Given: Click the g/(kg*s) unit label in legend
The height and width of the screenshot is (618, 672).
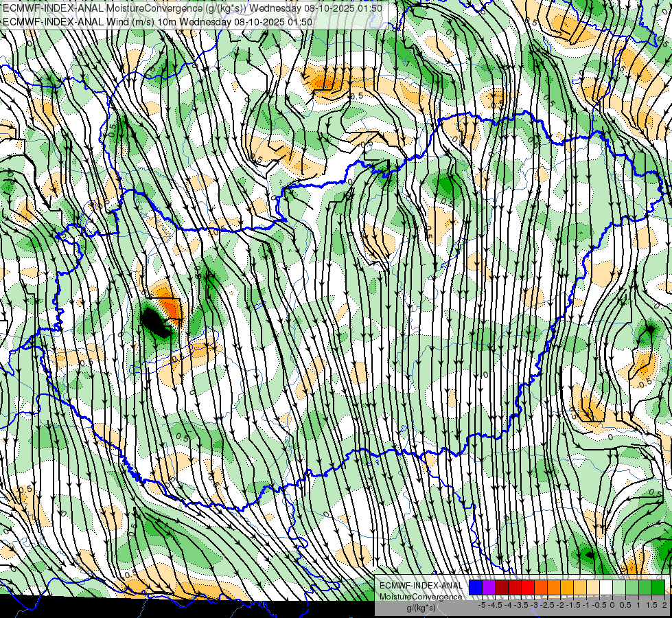Looking at the screenshot, I should point(421,608).
